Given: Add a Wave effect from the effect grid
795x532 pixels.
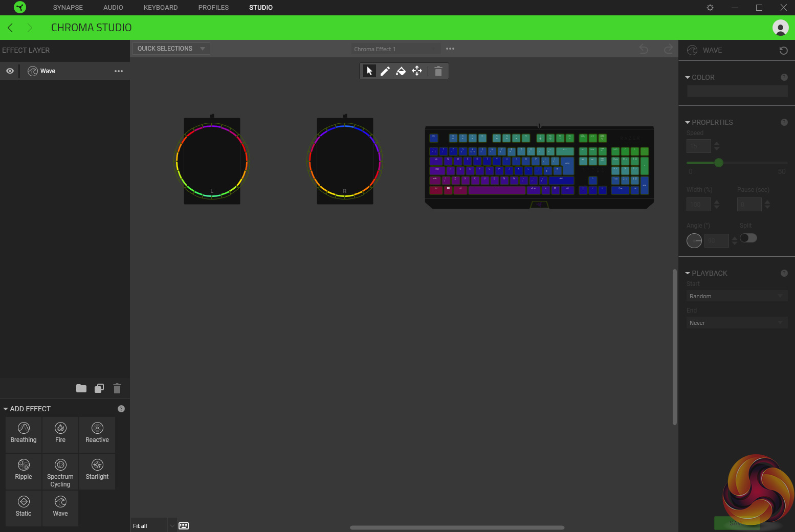Looking at the screenshot, I should coord(60,508).
